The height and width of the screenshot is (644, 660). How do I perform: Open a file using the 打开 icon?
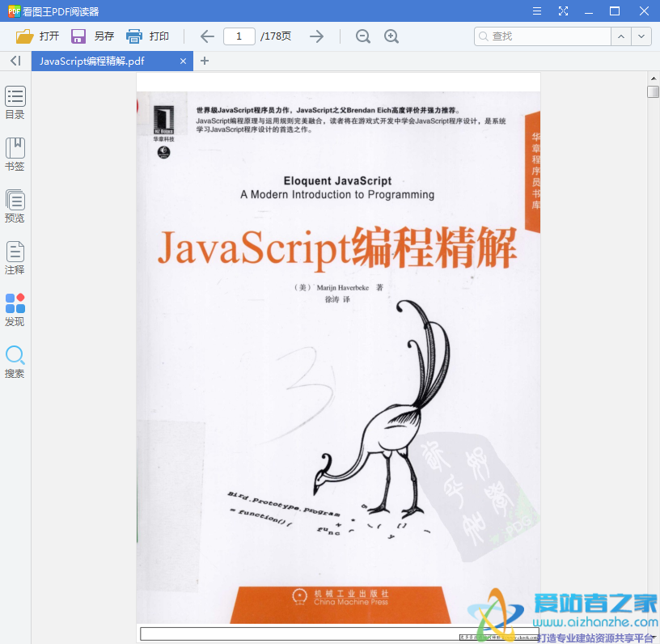tap(26, 36)
